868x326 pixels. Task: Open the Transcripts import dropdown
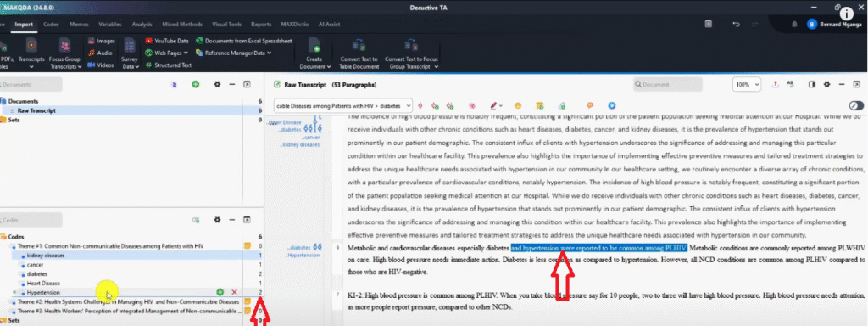click(31, 53)
